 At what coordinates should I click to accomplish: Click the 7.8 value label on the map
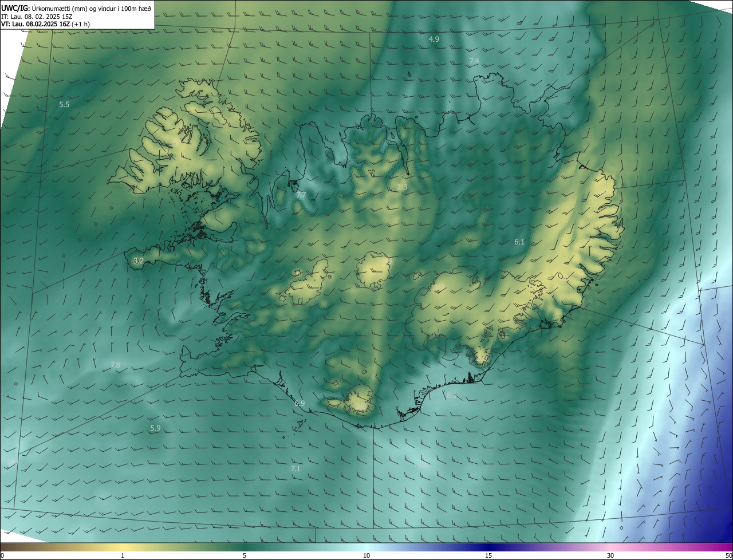click(x=115, y=365)
